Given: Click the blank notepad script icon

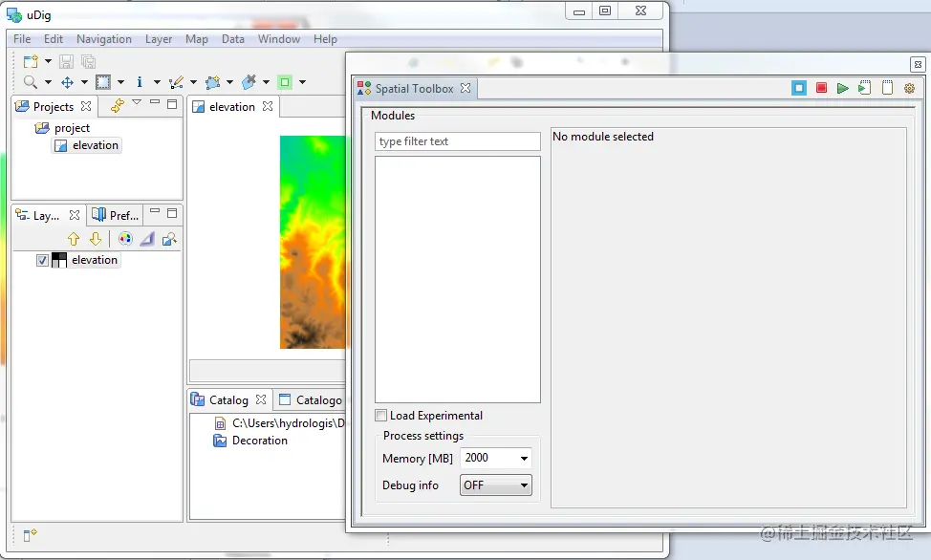Looking at the screenshot, I should tap(887, 88).
